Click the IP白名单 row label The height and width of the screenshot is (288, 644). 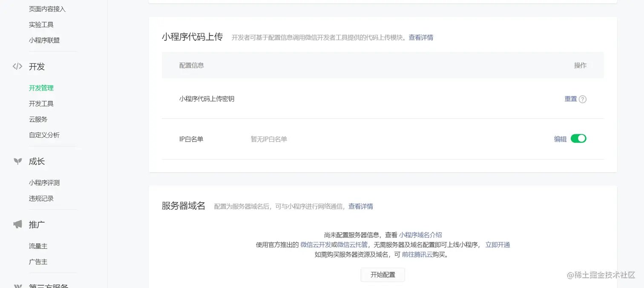[191, 139]
